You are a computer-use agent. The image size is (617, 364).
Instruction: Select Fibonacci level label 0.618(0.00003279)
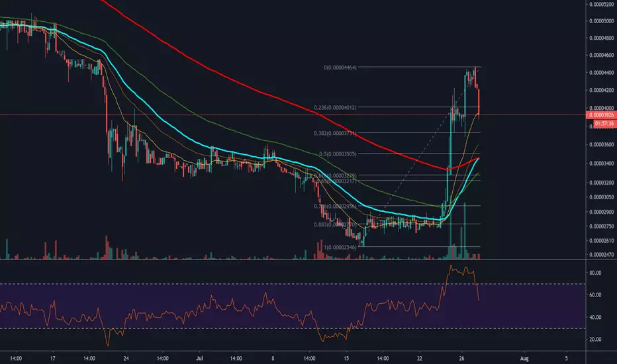pyautogui.click(x=335, y=175)
